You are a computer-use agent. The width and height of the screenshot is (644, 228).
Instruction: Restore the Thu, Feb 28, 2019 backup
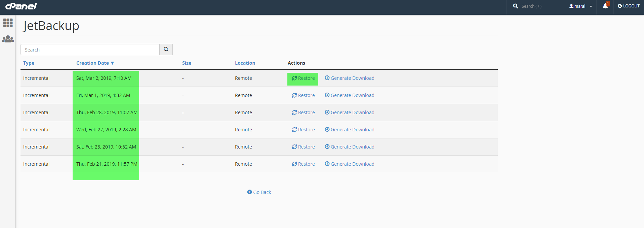tap(303, 112)
